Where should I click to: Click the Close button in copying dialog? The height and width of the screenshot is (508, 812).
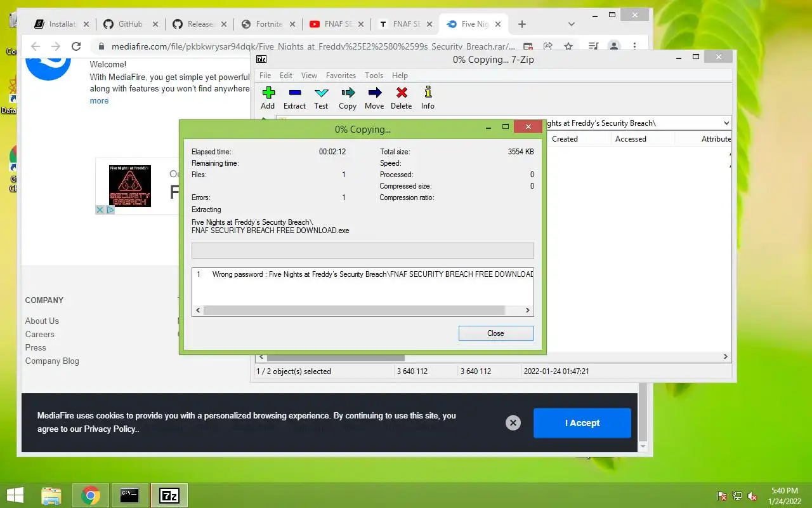pyautogui.click(x=495, y=333)
